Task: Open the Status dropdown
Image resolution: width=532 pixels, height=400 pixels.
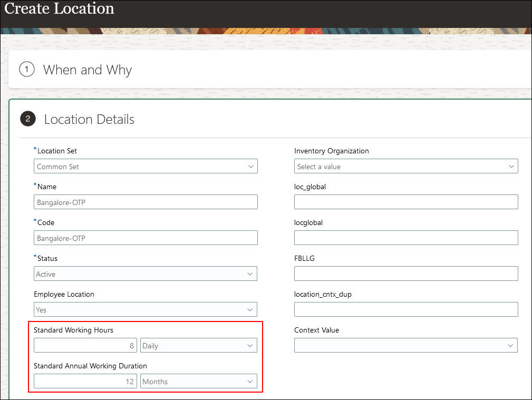Action: point(146,274)
